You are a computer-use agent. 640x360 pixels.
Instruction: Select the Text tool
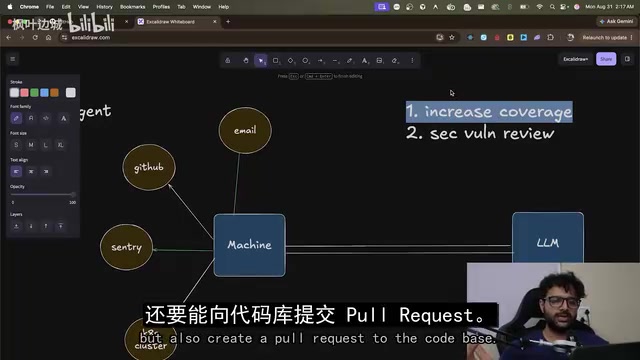pos(365,60)
